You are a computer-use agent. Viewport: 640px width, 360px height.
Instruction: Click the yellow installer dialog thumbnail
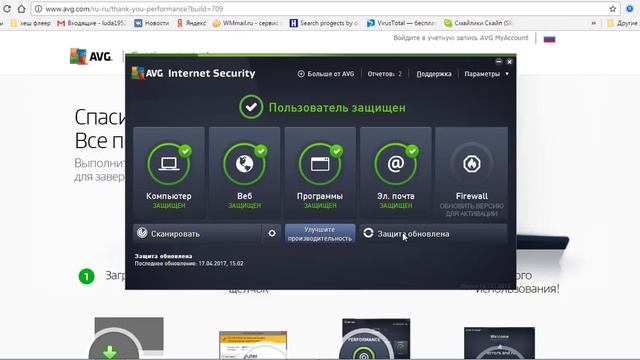click(253, 345)
